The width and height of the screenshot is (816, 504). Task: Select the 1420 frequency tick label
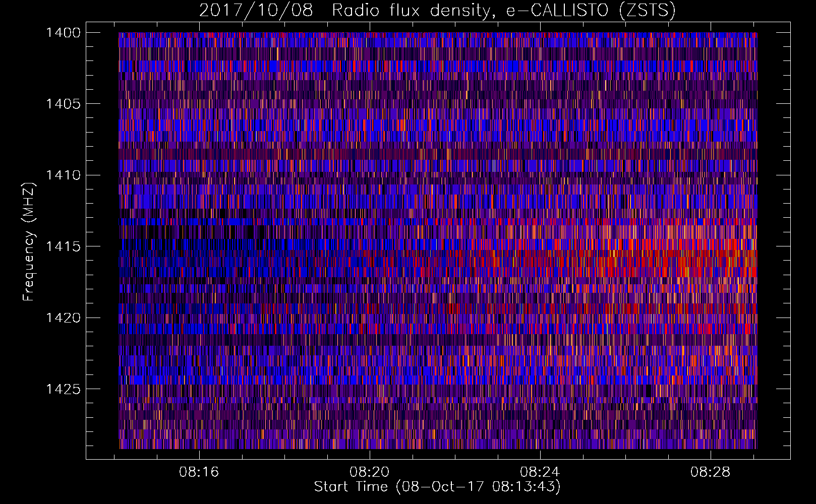63,318
